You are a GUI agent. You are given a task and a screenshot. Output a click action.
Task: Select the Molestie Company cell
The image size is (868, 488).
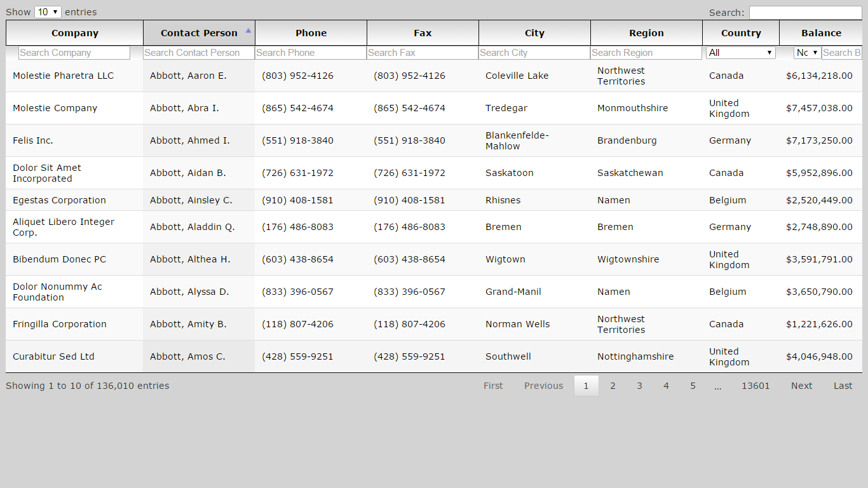point(74,108)
